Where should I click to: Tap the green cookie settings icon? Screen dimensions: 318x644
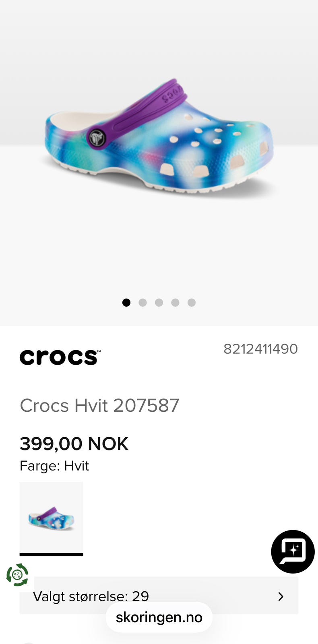coord(17,575)
